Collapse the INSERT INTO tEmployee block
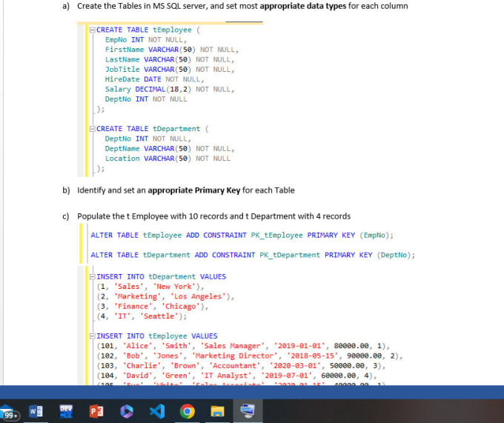504x423 pixels. click(93, 336)
